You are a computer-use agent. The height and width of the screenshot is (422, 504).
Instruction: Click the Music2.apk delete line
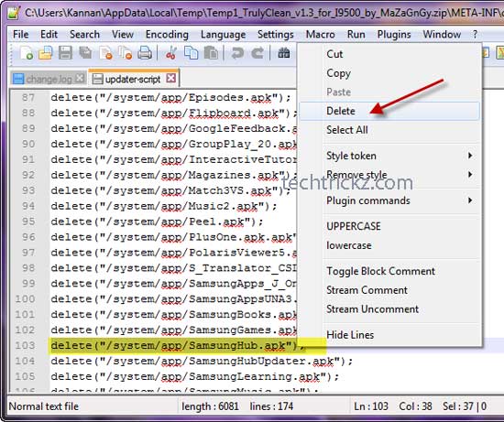164,206
